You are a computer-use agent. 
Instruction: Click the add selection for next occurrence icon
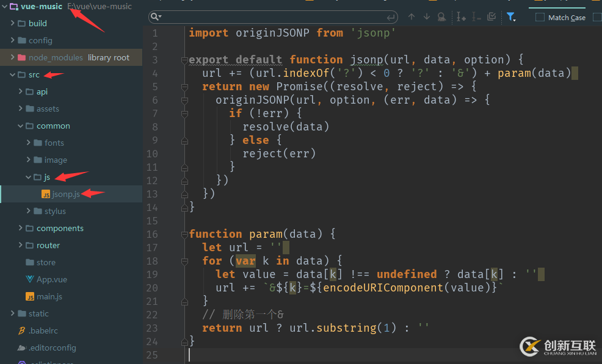point(462,17)
